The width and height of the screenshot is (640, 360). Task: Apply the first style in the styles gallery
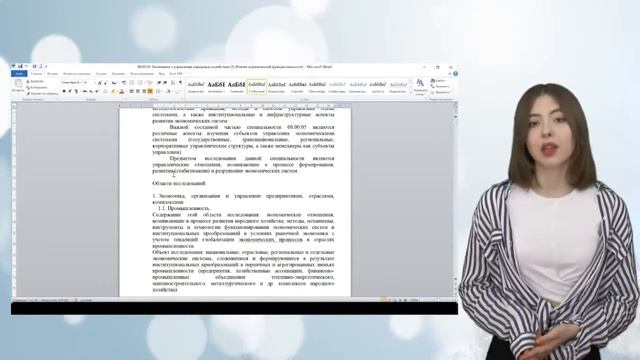pos(196,87)
